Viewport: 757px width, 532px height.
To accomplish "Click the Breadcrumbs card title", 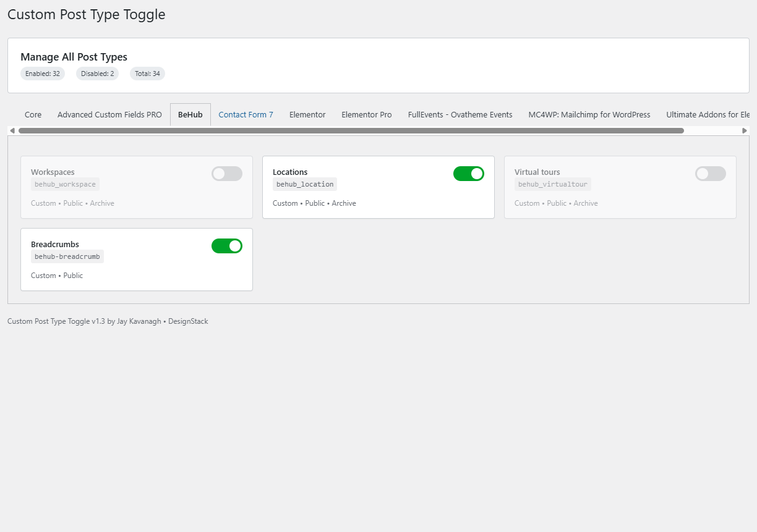I will click(55, 245).
